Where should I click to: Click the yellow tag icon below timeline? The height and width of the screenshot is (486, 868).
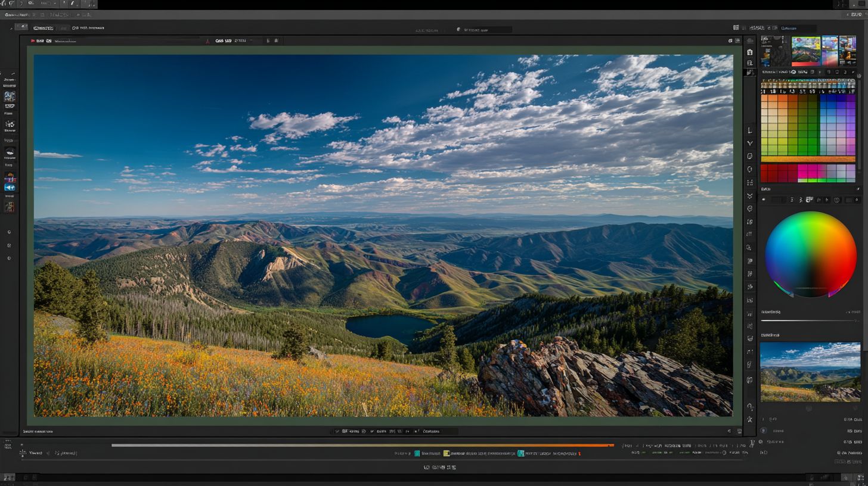(447, 453)
